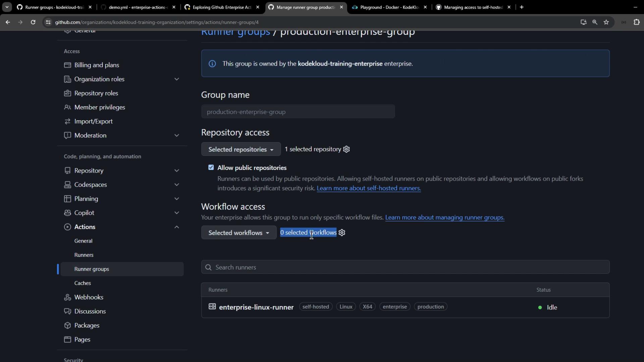
Task: Click the Webhooks sidebar icon
Action: [x=67, y=297]
